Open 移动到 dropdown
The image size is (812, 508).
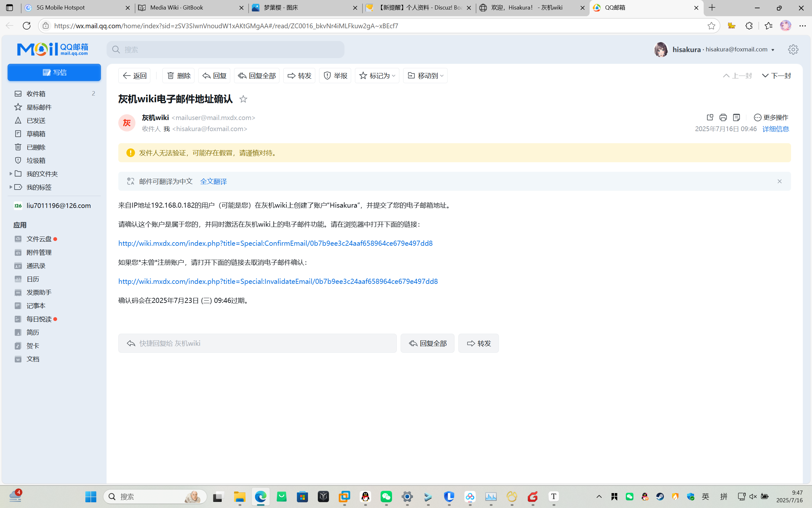(x=425, y=76)
